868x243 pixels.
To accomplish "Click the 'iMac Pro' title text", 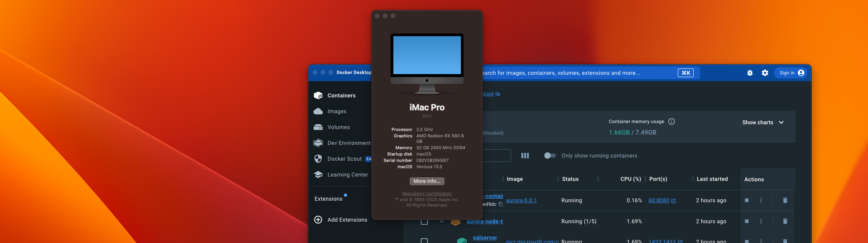I will [x=427, y=107].
